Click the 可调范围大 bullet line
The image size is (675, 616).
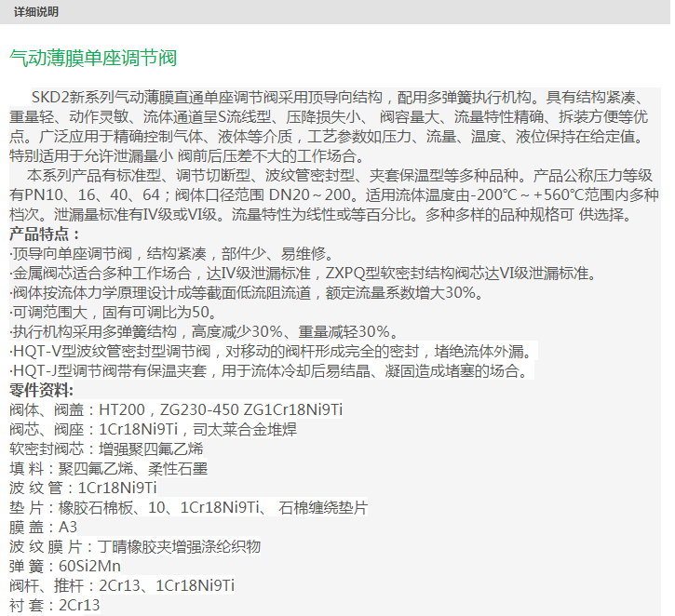(113, 313)
